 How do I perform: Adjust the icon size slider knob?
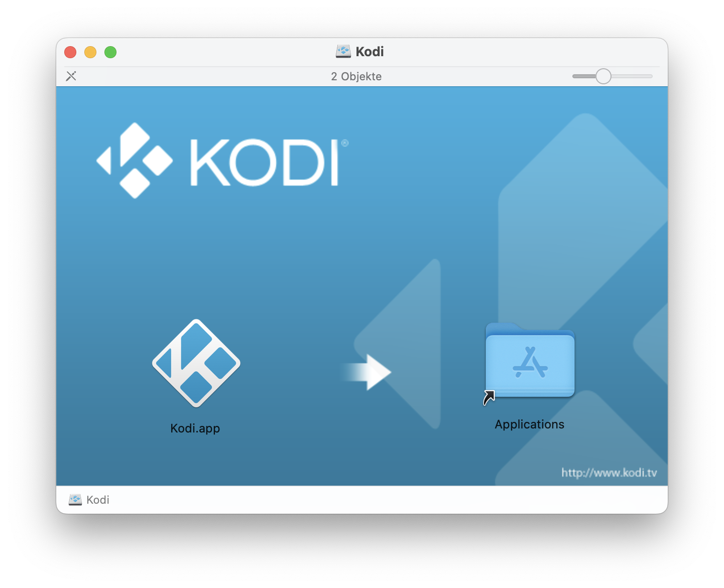[604, 76]
